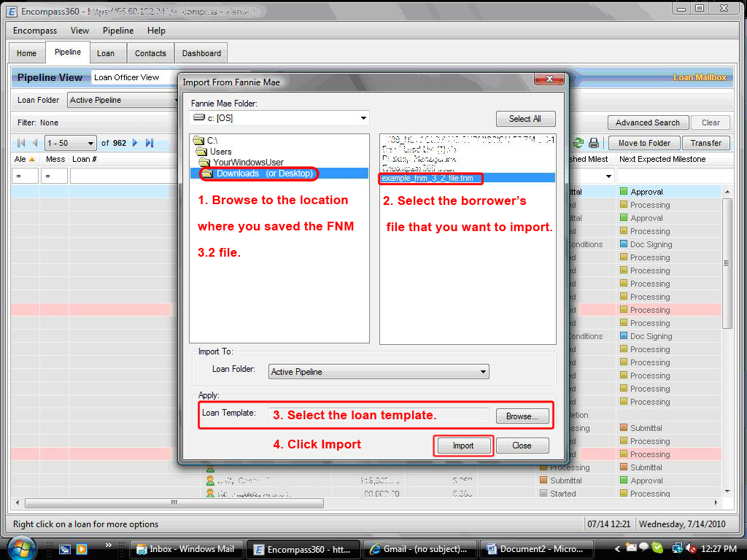Click Browse... for loan template
Image resolution: width=747 pixels, height=560 pixels.
pyautogui.click(x=522, y=416)
